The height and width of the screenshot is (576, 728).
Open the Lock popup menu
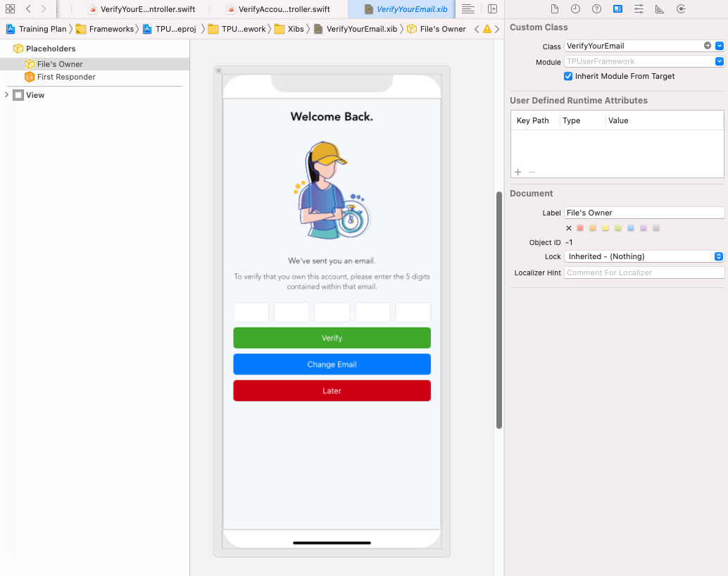pos(644,256)
